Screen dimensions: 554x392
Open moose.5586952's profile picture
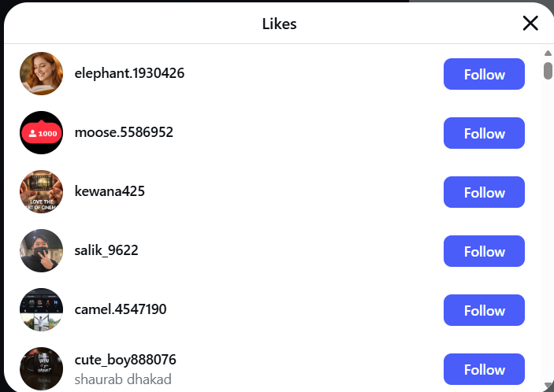pos(41,133)
